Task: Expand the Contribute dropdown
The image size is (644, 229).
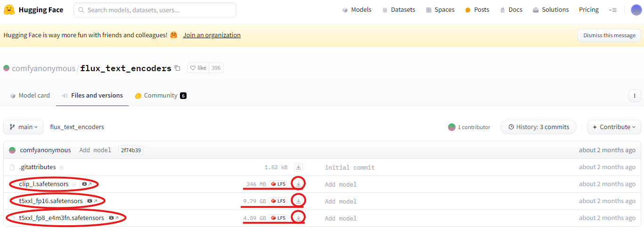Action: click(x=614, y=127)
